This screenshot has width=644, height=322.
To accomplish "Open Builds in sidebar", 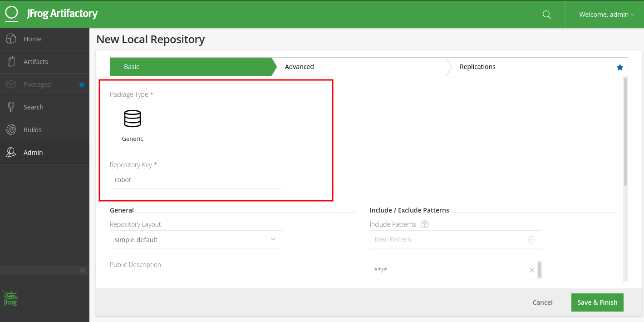I will pyautogui.click(x=44, y=130).
